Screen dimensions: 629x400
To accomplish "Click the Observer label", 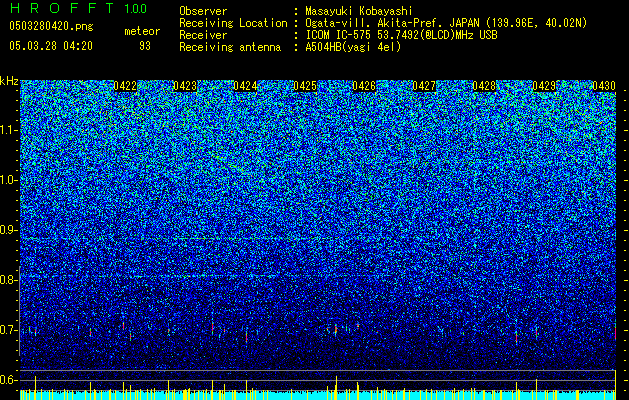I will (203, 11).
